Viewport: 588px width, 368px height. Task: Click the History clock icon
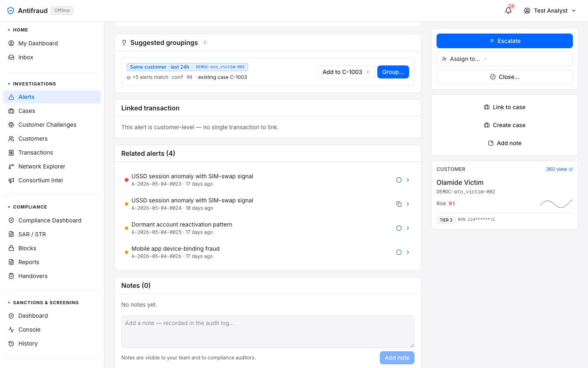click(11, 343)
